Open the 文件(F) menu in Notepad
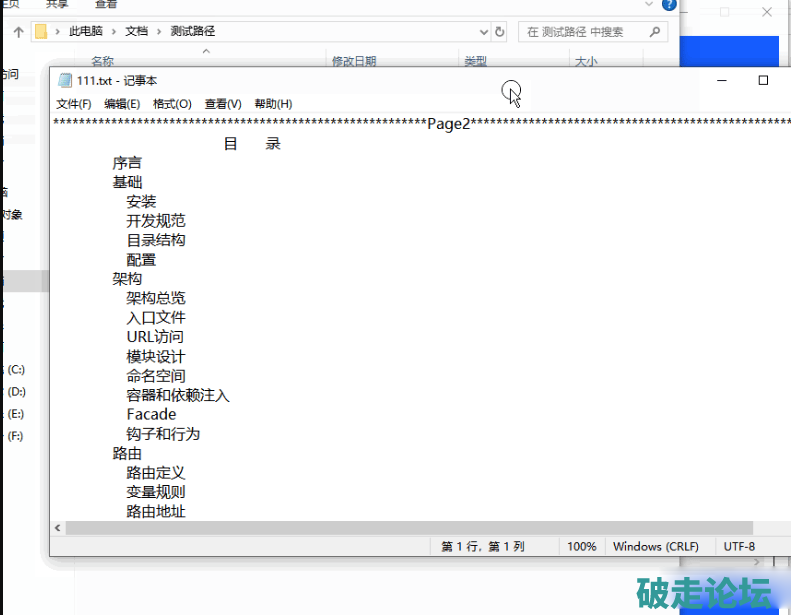This screenshot has height=615, width=791. point(74,104)
